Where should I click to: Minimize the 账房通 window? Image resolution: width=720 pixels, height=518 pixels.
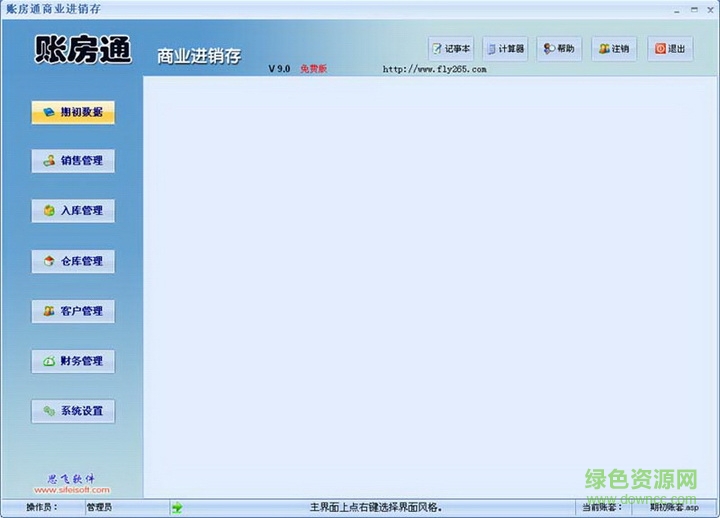[677, 10]
